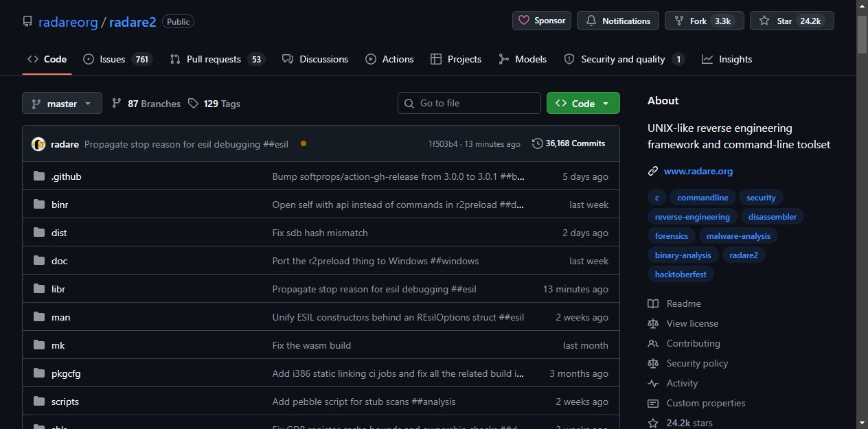Go to the Discussions tab
868x429 pixels.
click(315, 59)
